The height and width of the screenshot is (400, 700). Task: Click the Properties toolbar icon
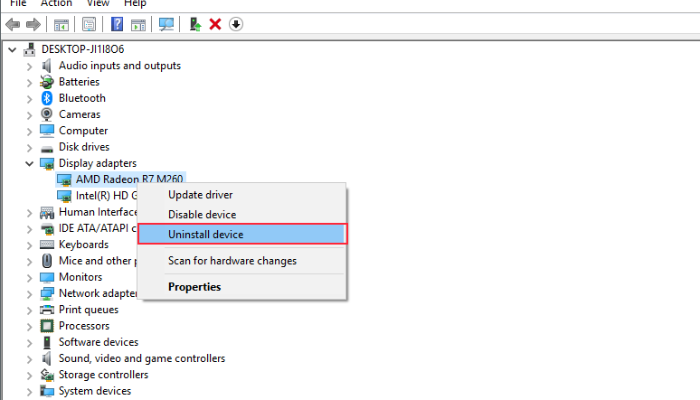click(89, 25)
